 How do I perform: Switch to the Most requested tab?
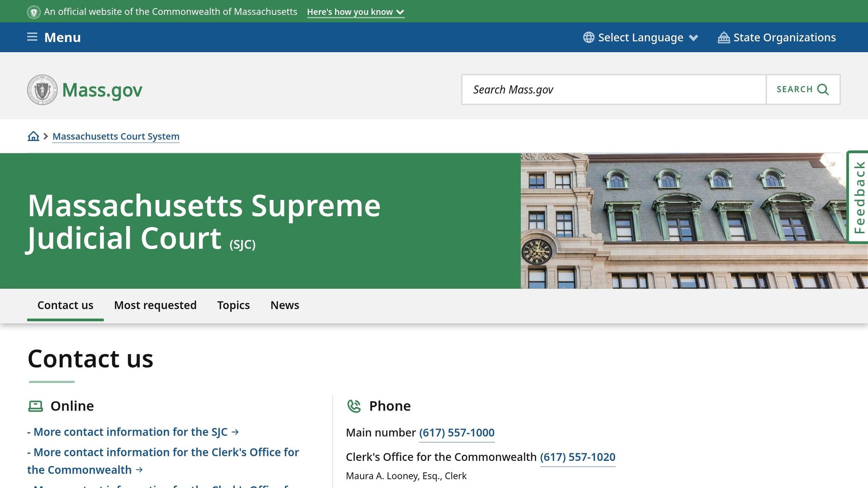tap(155, 305)
